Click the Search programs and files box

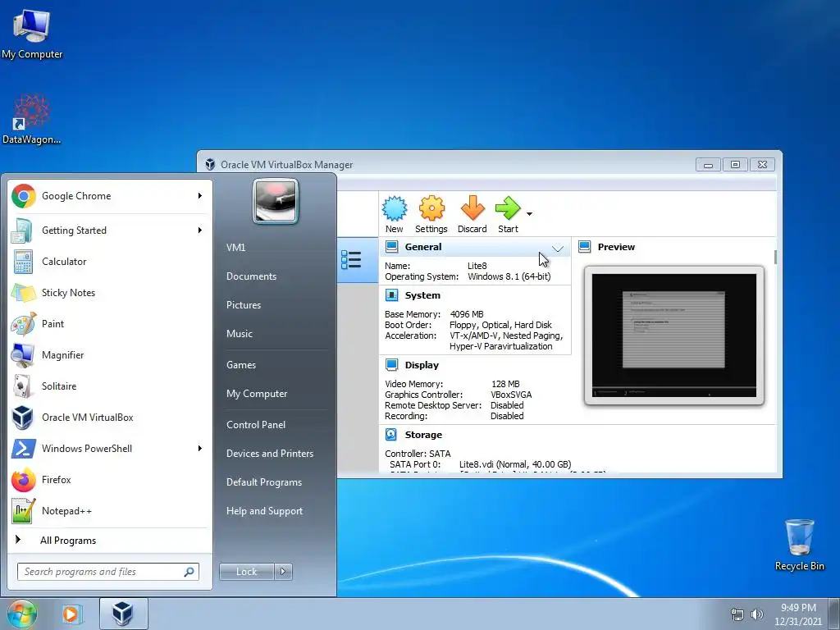pos(107,572)
